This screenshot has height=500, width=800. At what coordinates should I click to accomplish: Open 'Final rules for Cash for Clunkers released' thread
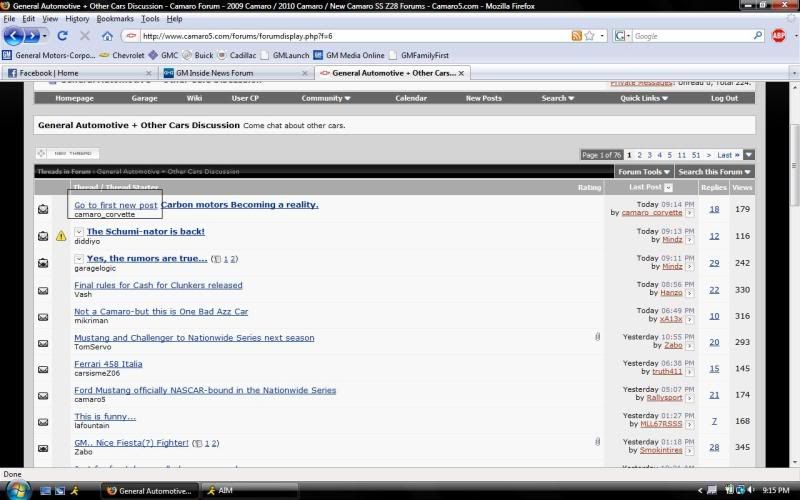pyautogui.click(x=158, y=285)
